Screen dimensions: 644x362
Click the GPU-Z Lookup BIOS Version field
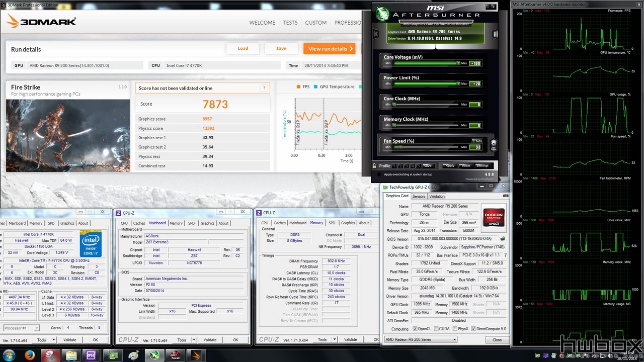click(x=454, y=239)
